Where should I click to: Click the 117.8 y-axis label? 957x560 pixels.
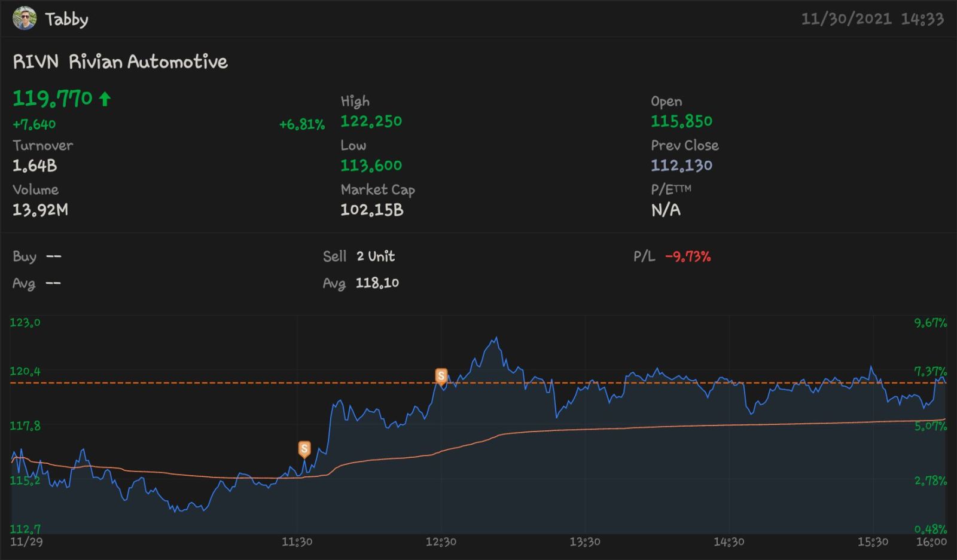[x=25, y=426]
